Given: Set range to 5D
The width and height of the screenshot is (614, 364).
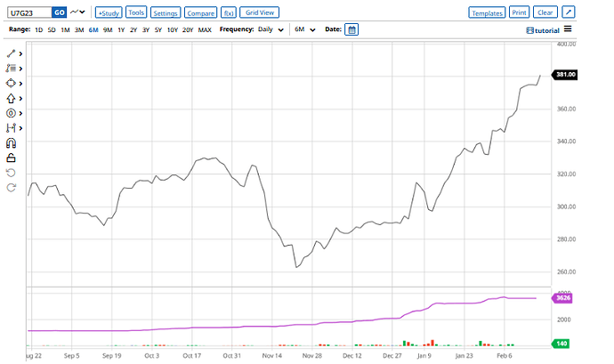Looking at the screenshot, I should pos(52,29).
